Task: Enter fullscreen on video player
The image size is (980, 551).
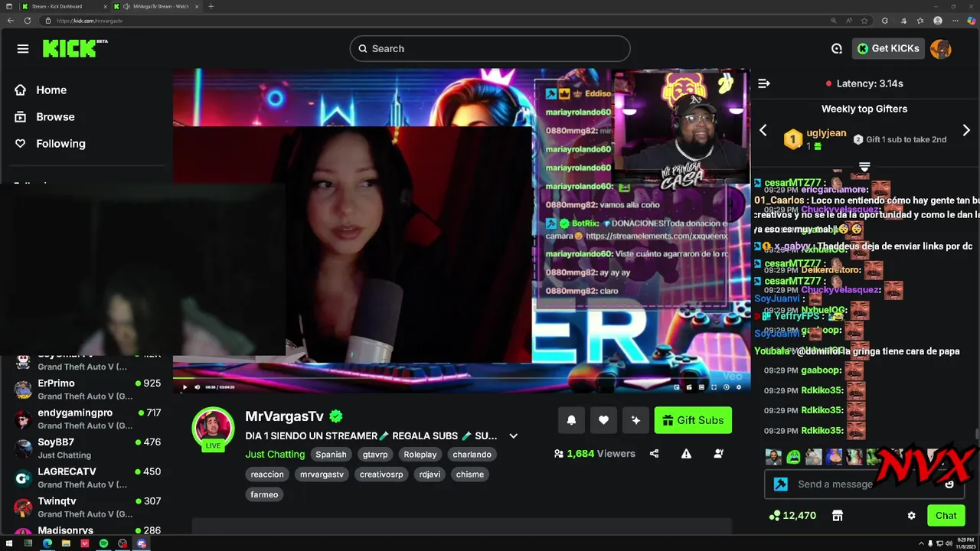Action: (714, 387)
